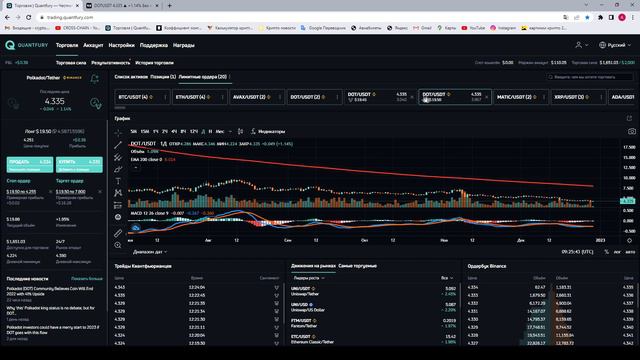Select the price forecast/position tool
This screenshot has width=640, height=360.
pos(118,205)
